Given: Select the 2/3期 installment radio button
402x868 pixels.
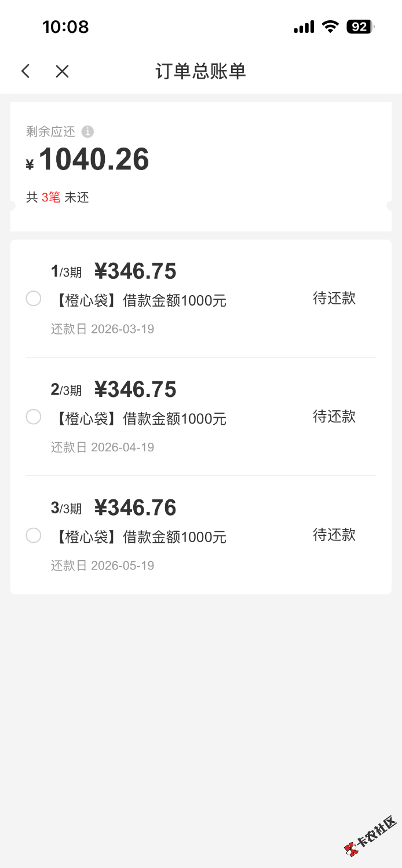Looking at the screenshot, I should click(34, 417).
